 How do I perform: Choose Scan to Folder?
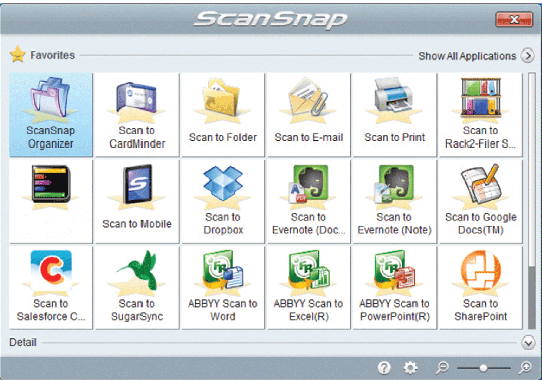point(223,115)
